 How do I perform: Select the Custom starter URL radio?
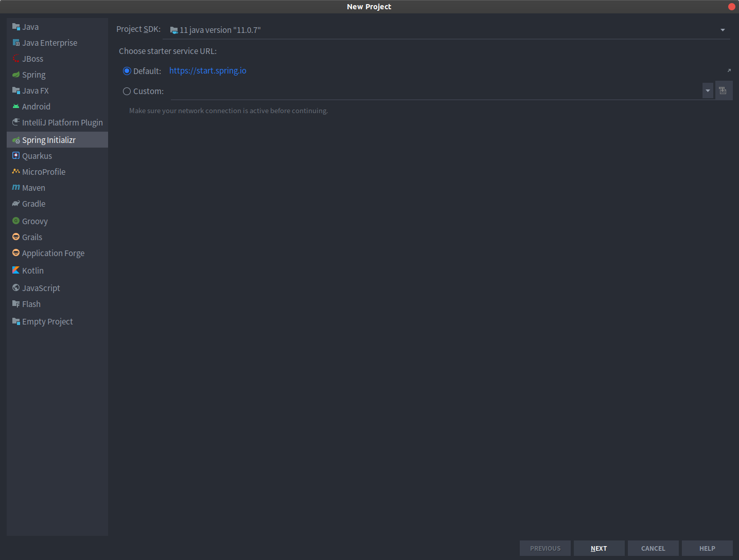127,91
